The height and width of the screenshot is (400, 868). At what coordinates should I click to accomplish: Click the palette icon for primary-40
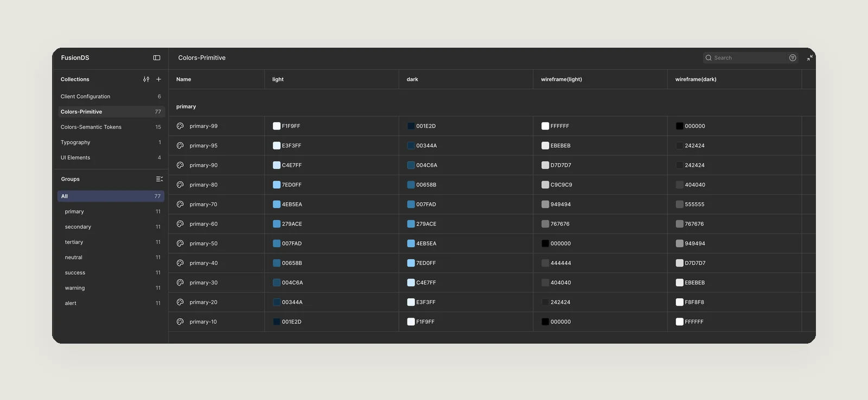(180, 263)
